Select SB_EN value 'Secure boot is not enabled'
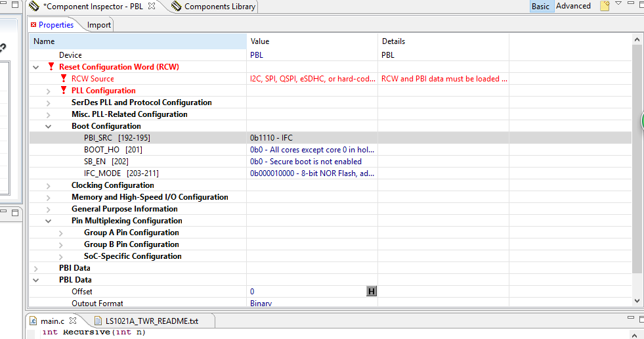The width and height of the screenshot is (644, 339). click(x=305, y=162)
